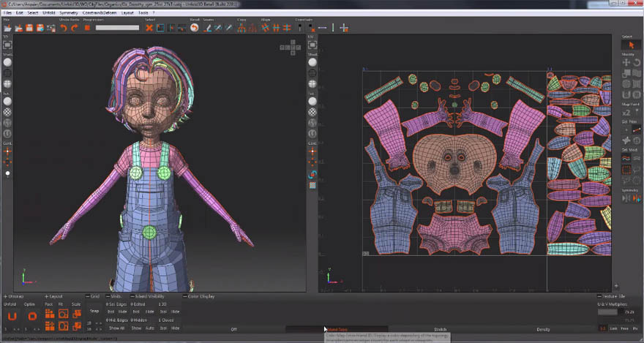This screenshot has height=343, width=644.
Task: Click the rotate Modify tool icon
Action: [637, 62]
